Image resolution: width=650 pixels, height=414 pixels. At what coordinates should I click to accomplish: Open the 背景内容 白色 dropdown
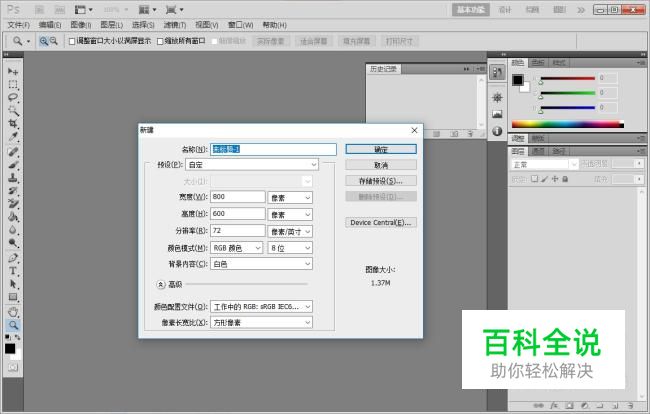click(x=261, y=264)
